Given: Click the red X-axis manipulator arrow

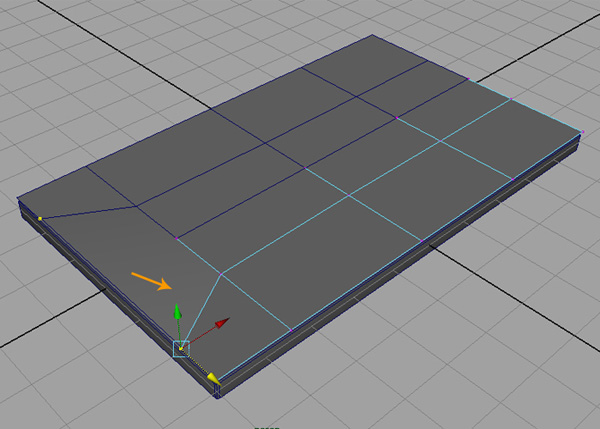Looking at the screenshot, I should point(224,321).
